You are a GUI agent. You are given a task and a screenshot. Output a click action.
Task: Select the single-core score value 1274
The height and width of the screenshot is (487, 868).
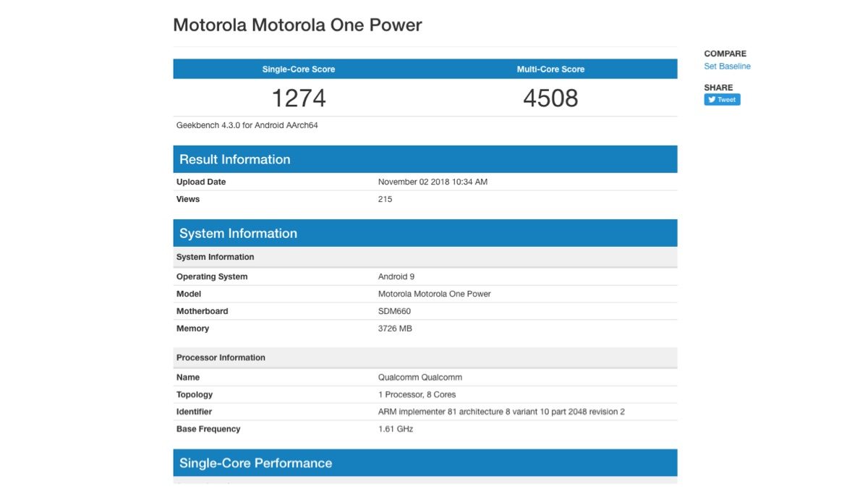click(x=298, y=98)
